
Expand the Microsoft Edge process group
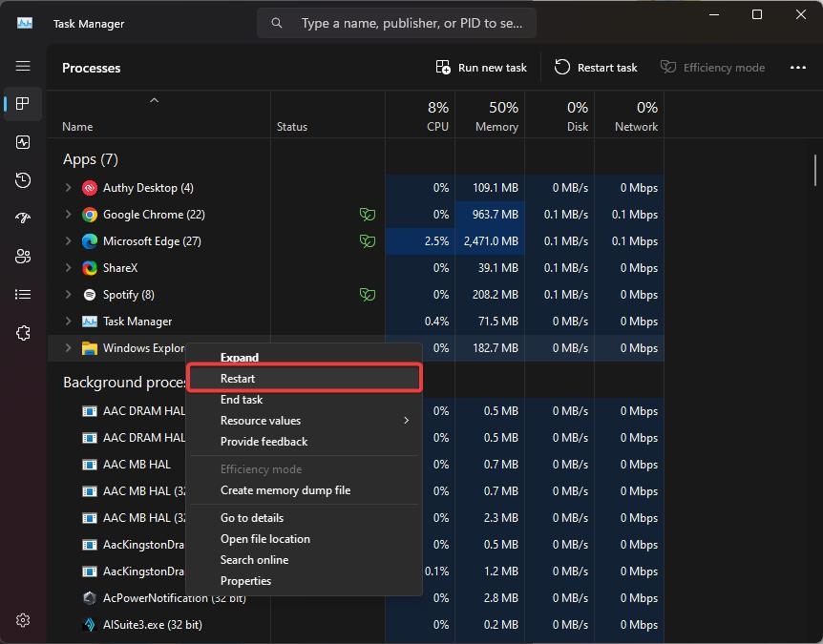point(68,241)
